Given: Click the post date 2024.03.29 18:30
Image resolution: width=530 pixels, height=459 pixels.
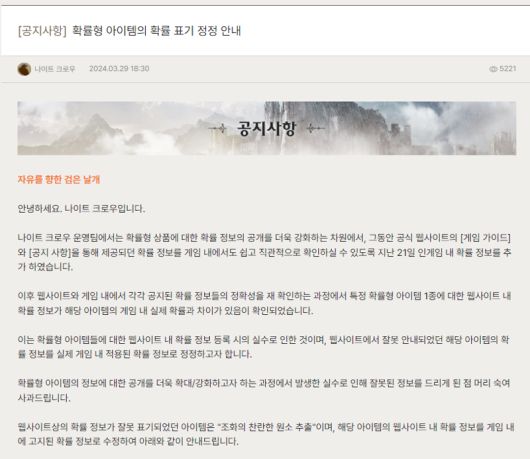Looking at the screenshot, I should click(x=119, y=69).
